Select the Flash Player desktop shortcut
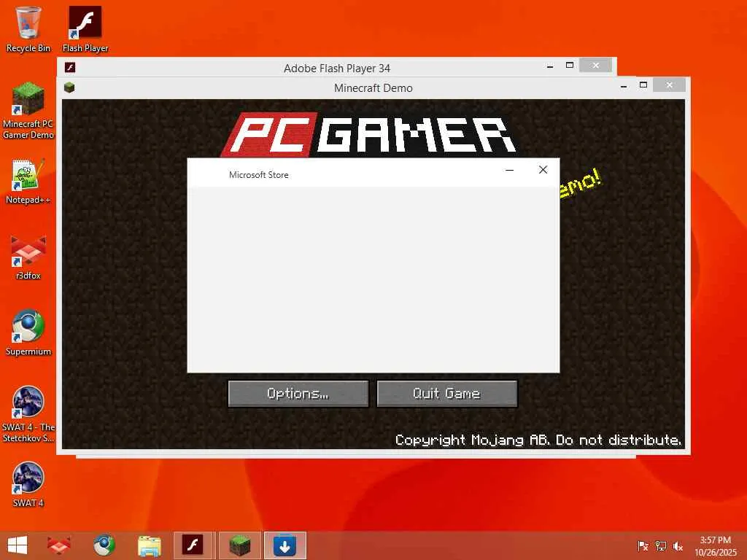This screenshot has width=747, height=560. click(85, 29)
